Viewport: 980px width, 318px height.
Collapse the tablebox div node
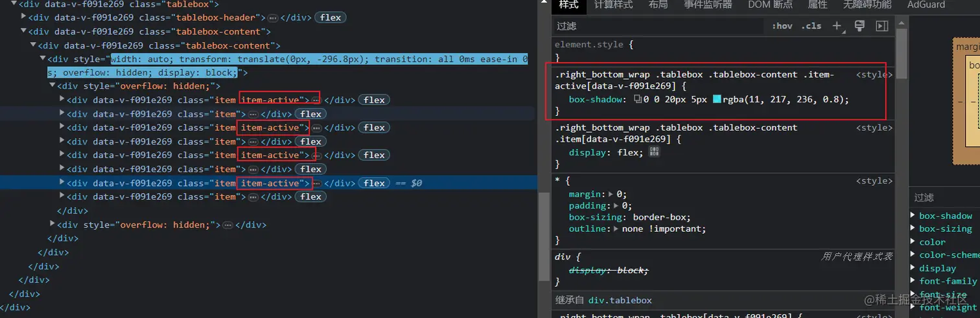(x=14, y=3)
